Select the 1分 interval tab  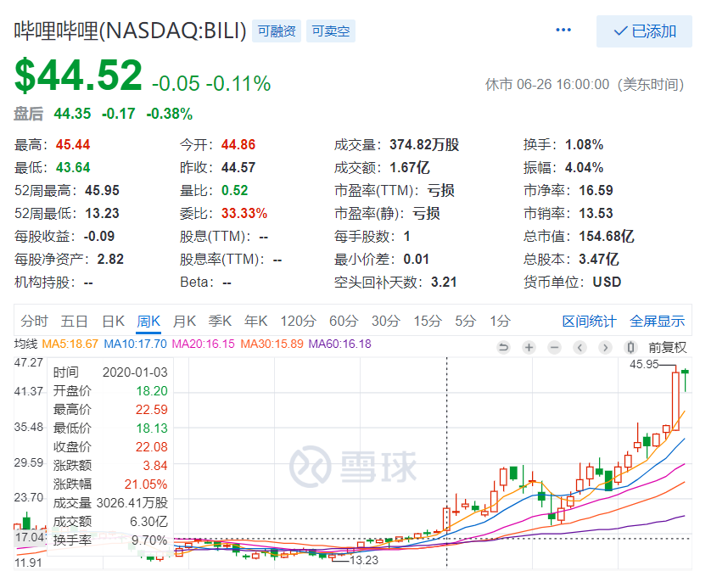(x=500, y=321)
